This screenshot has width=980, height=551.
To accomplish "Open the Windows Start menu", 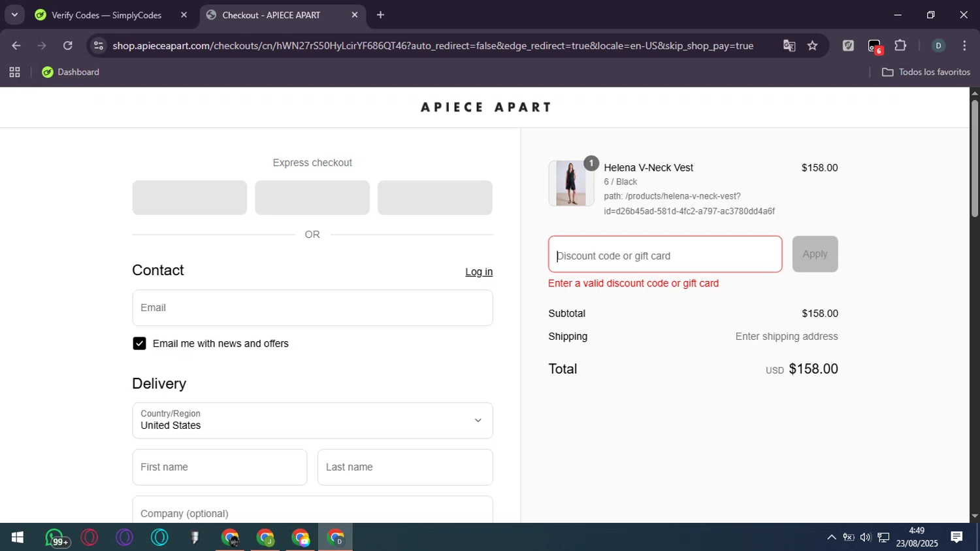I will 18,537.
